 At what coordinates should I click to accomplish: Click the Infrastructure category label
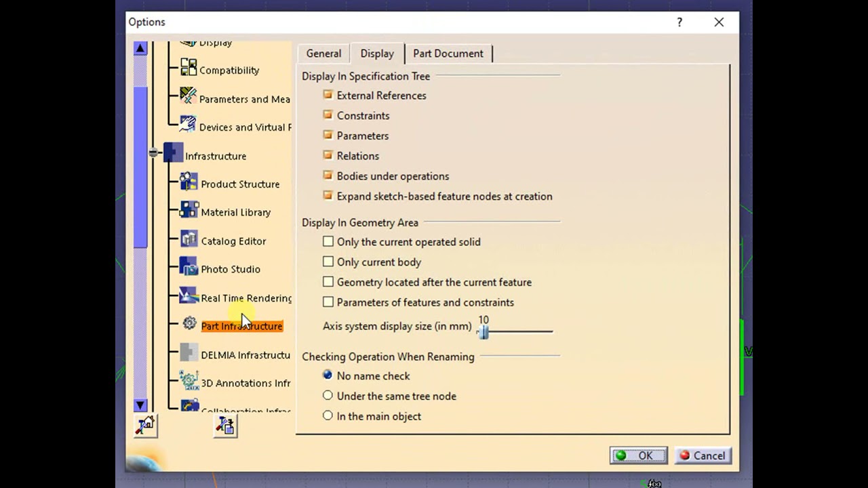(x=216, y=156)
